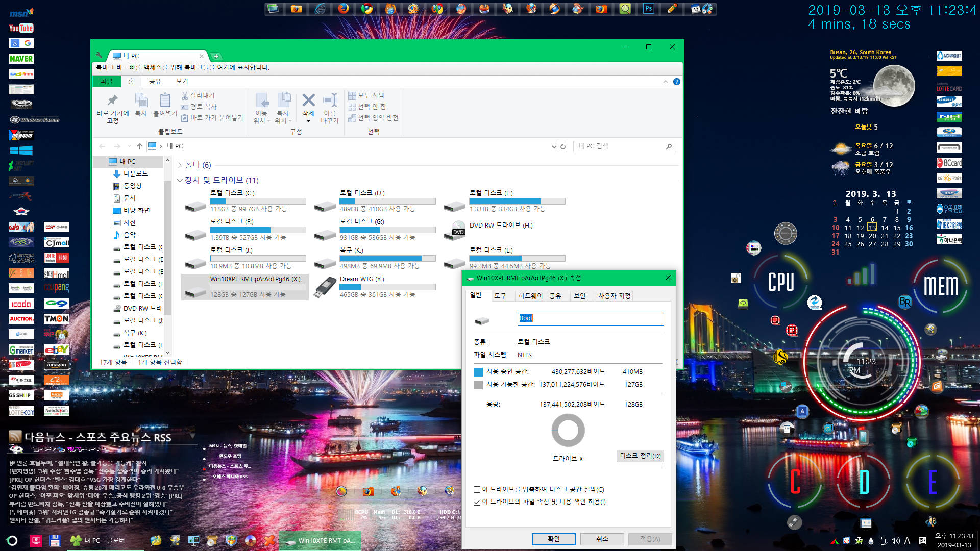Expand the Folders (폴더) group

[180, 165]
